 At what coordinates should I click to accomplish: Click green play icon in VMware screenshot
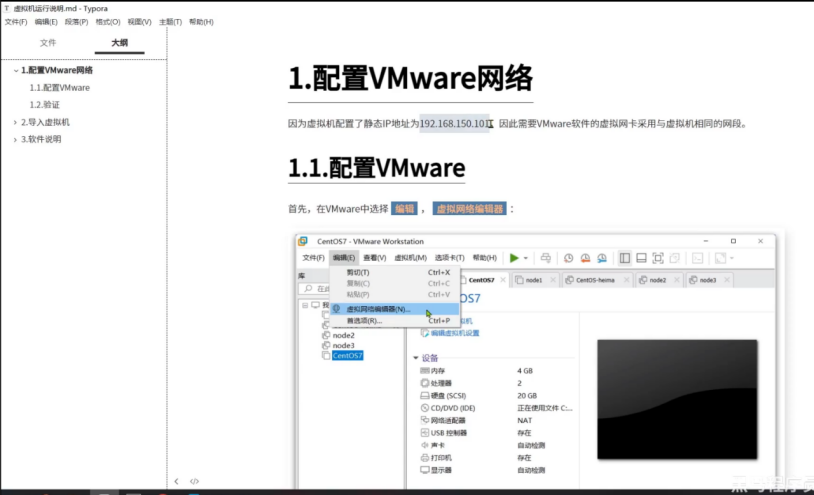(x=514, y=258)
